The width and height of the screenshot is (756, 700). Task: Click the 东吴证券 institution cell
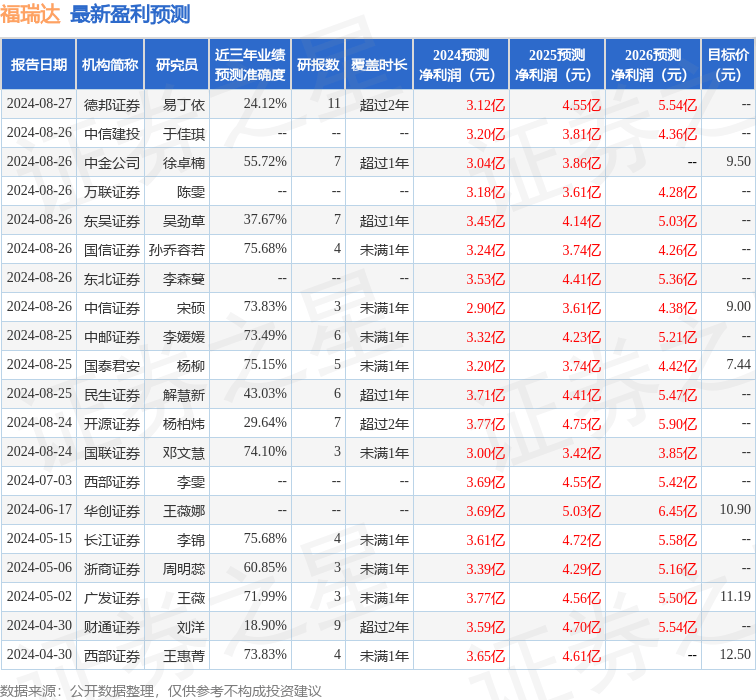112,221
